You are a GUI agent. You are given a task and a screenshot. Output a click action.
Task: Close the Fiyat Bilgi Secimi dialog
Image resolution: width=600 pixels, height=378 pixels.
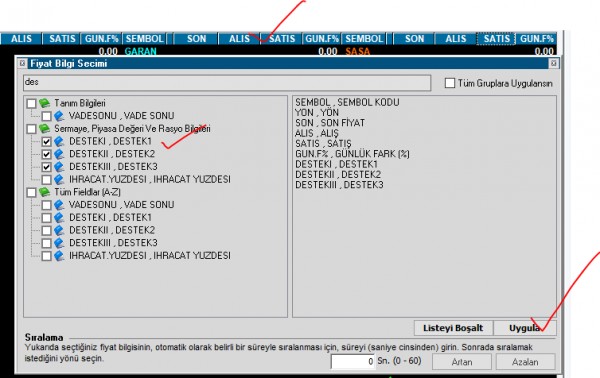tap(553, 64)
